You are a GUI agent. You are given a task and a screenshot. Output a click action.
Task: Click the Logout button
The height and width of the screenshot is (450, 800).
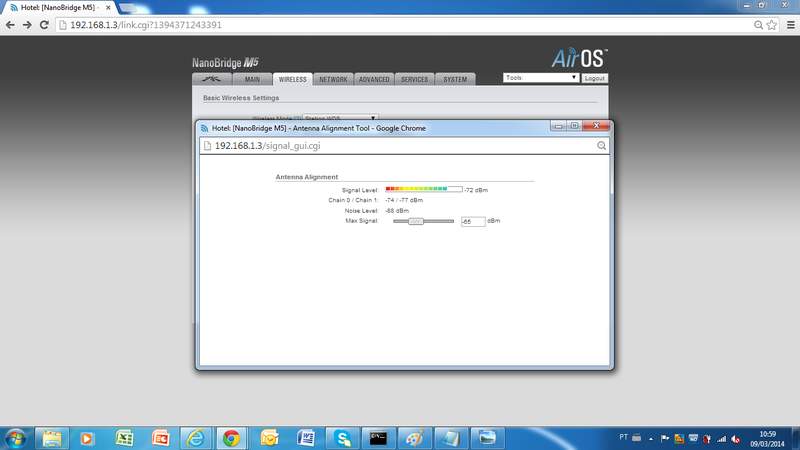594,78
